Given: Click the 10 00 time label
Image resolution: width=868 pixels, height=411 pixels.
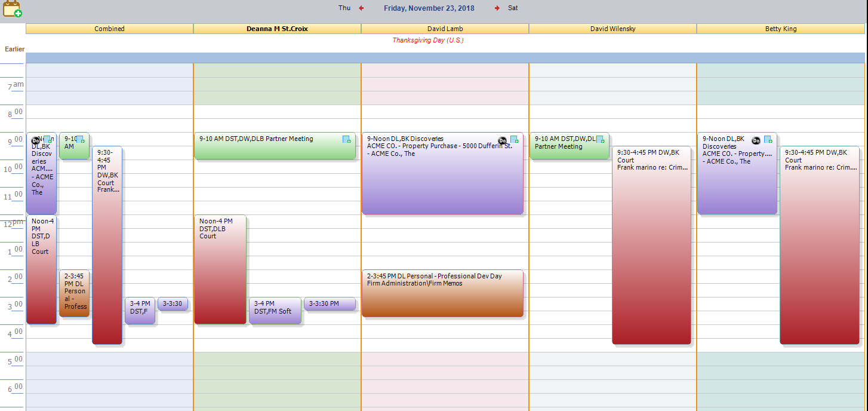Looking at the screenshot, I should 14,168.
